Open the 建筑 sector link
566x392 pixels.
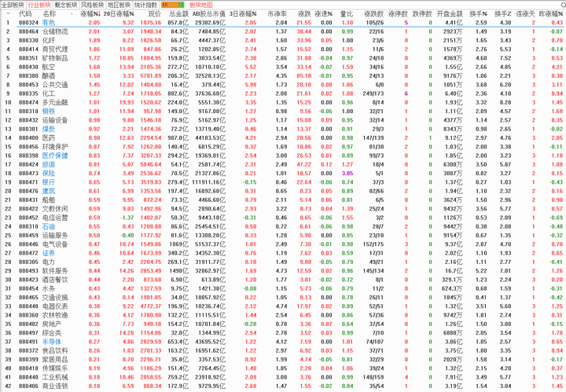tap(49, 191)
